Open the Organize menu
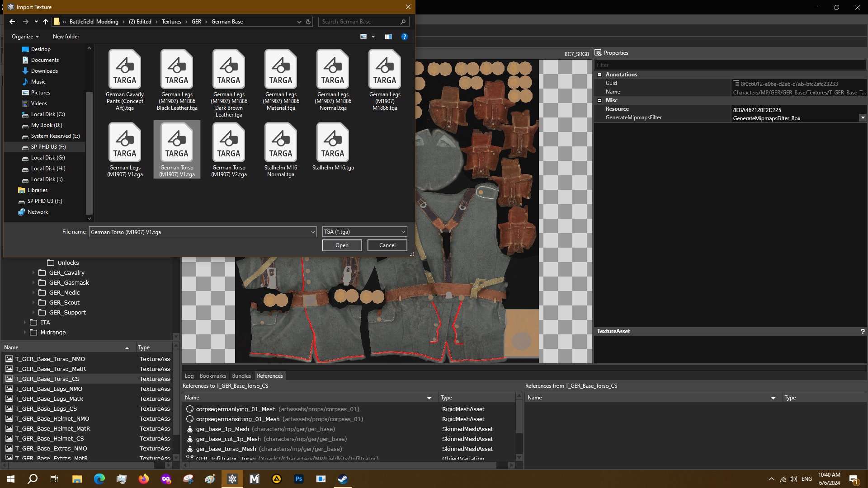The image size is (868, 488). pos(25,37)
